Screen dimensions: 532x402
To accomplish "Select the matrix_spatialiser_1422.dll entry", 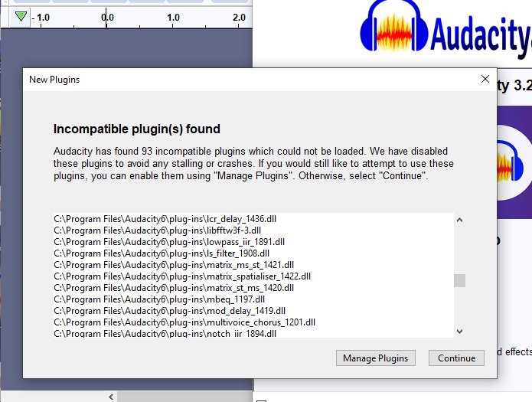I will tap(182, 276).
